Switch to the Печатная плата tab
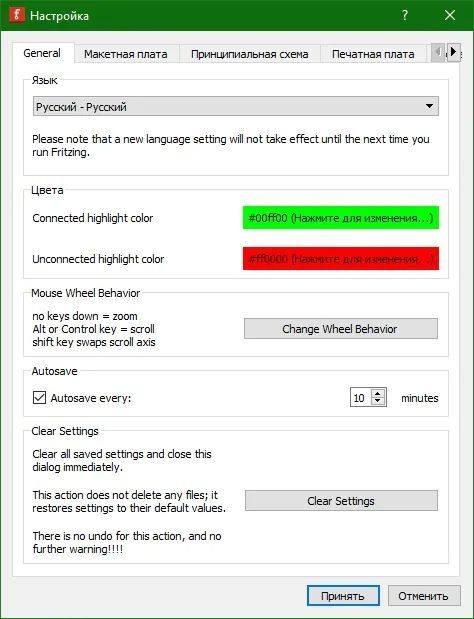The height and width of the screenshot is (619, 474). pyautogui.click(x=373, y=54)
